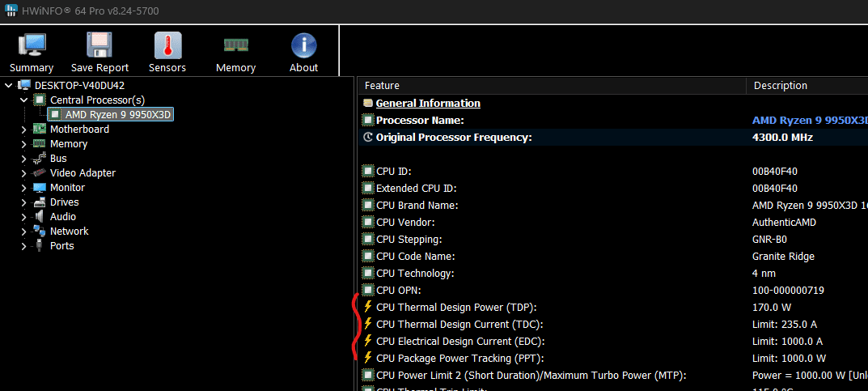Expand the Video Adapter tree node
Image resolution: width=868 pixels, height=391 pixels.
tap(23, 173)
